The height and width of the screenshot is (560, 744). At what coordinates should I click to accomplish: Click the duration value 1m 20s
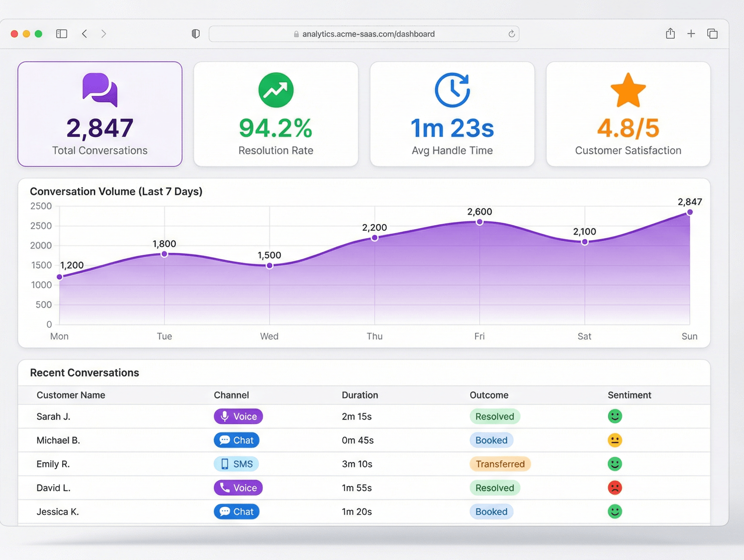click(357, 512)
